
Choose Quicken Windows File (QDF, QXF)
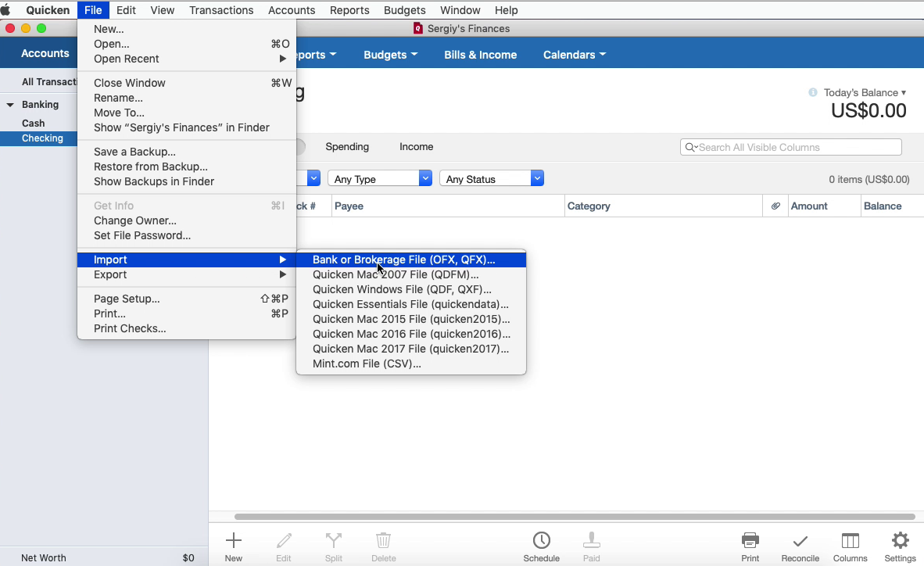(x=410, y=289)
